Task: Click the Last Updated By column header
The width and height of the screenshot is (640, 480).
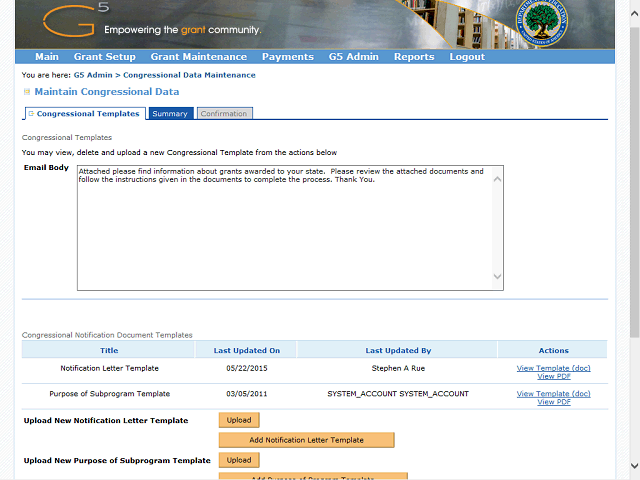Action: (x=398, y=350)
